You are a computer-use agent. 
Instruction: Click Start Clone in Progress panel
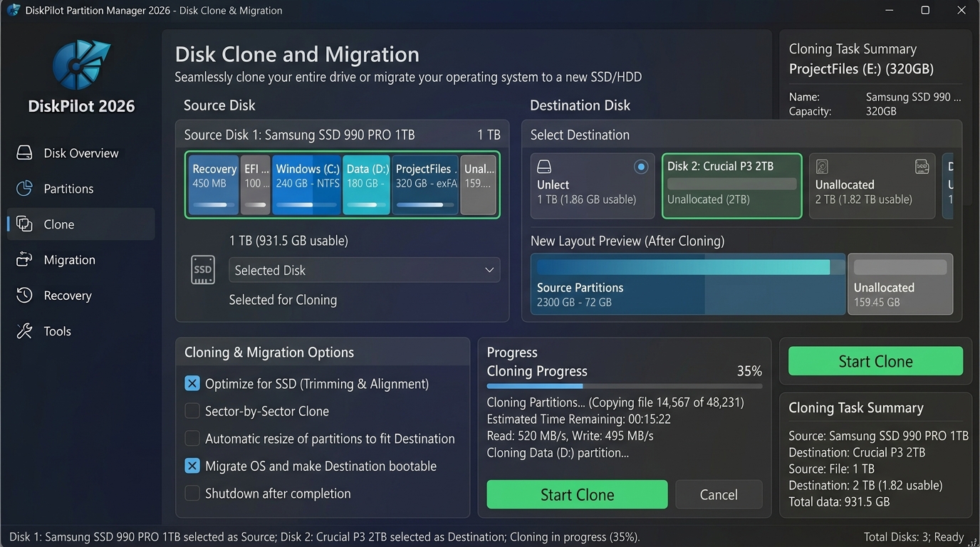pos(577,494)
